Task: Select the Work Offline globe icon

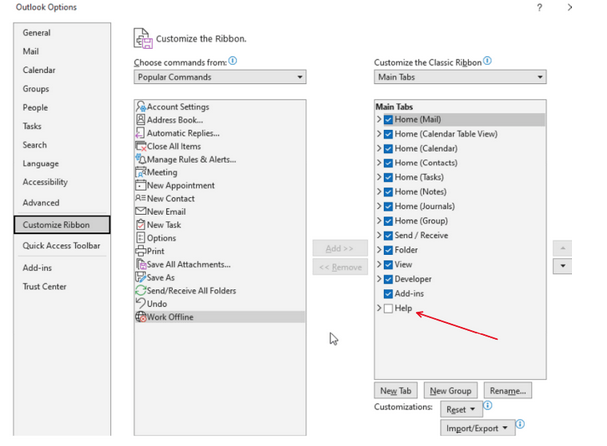Action: (x=141, y=317)
